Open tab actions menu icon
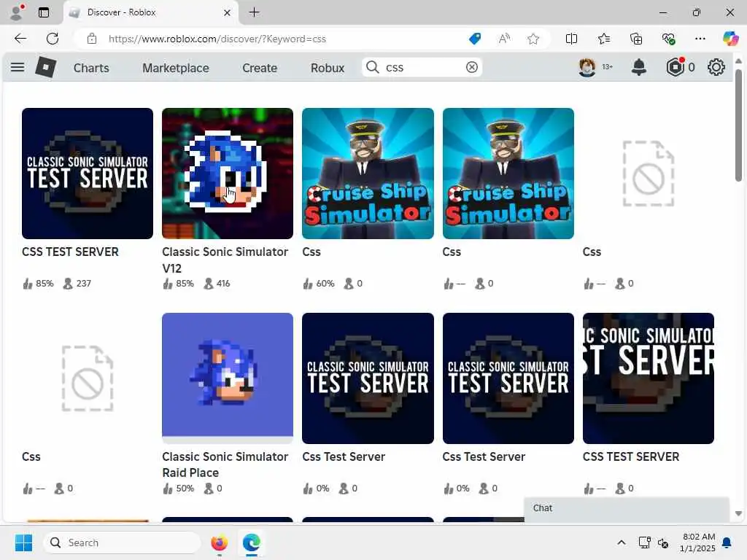 [44, 12]
